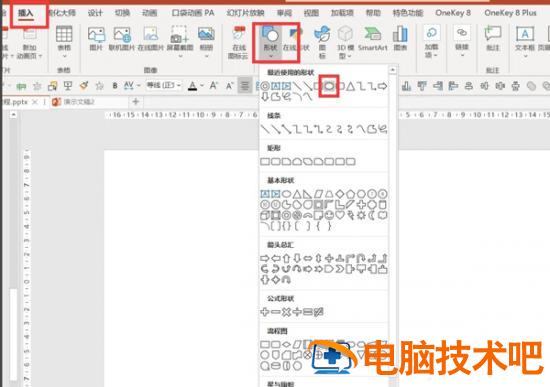Apply the font color A button
This screenshot has height=387, width=550.
(x=192, y=86)
